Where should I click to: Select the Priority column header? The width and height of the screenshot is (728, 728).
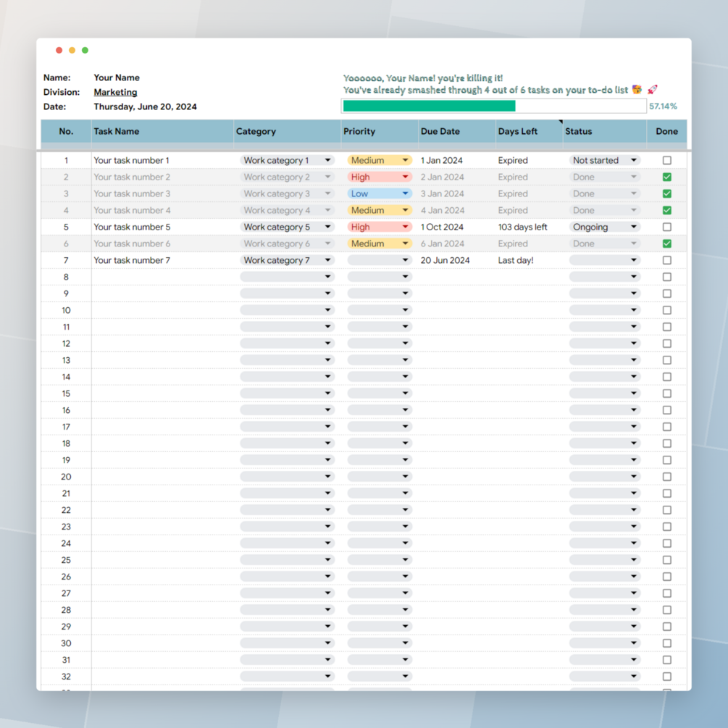pos(380,131)
